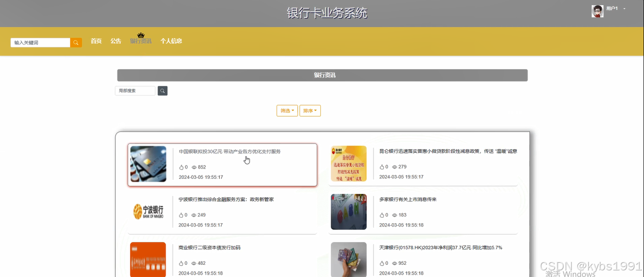Click date 2024-03-05 19:55:17 under 中国银联 article
This screenshot has height=277, width=644.
(201, 177)
